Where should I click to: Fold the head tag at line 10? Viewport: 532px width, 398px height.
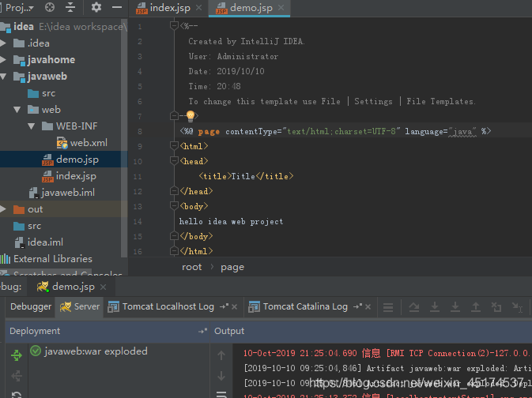pyautogui.click(x=174, y=160)
